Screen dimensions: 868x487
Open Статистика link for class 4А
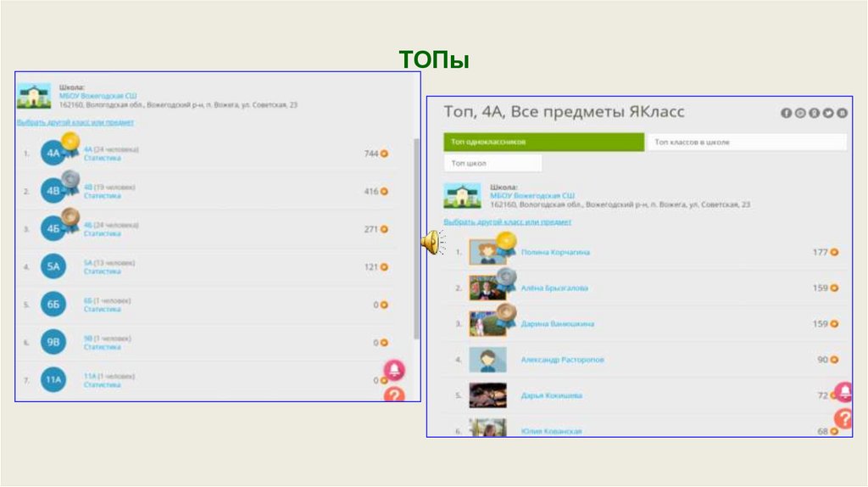(102, 158)
